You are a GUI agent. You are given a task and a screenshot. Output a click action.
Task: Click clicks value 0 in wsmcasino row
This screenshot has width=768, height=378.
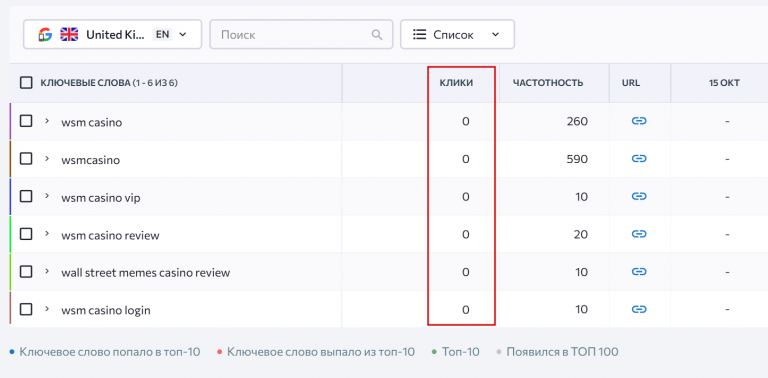(465, 159)
